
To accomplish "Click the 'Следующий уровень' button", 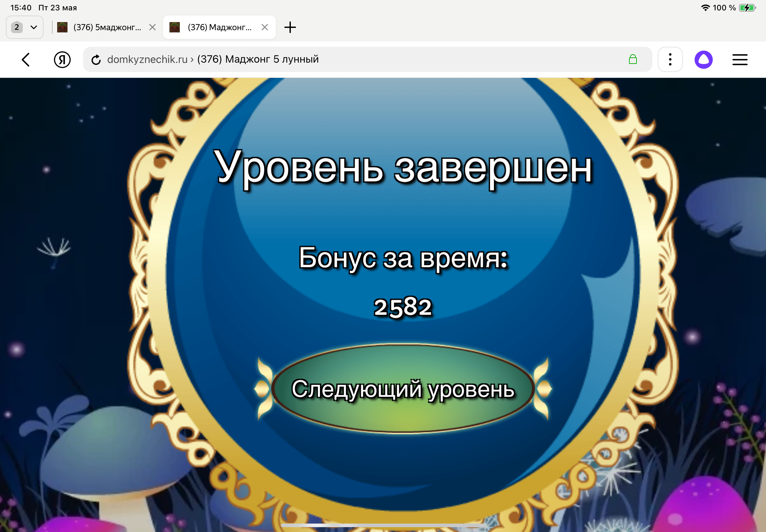I will click(x=403, y=389).
